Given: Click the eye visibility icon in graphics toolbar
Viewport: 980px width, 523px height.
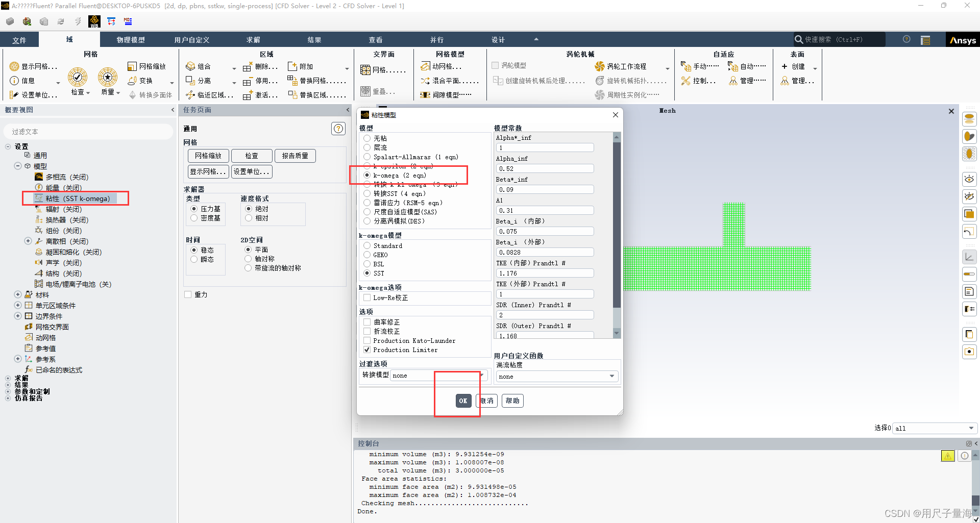Looking at the screenshot, I should [x=969, y=179].
